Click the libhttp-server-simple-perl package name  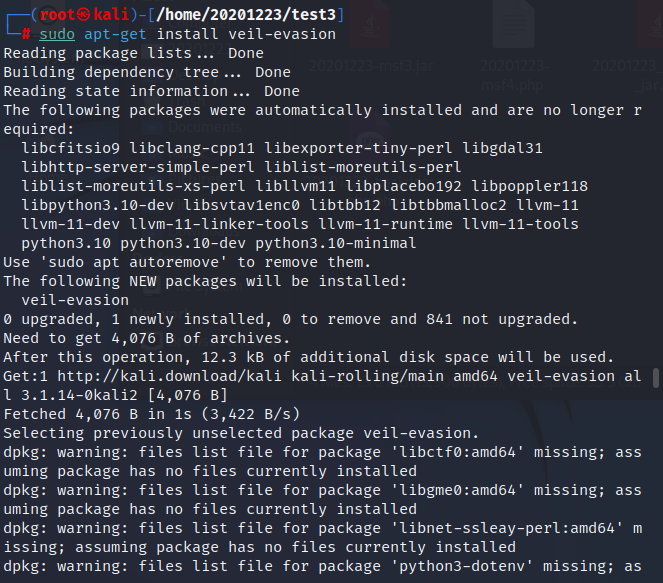[138, 167]
